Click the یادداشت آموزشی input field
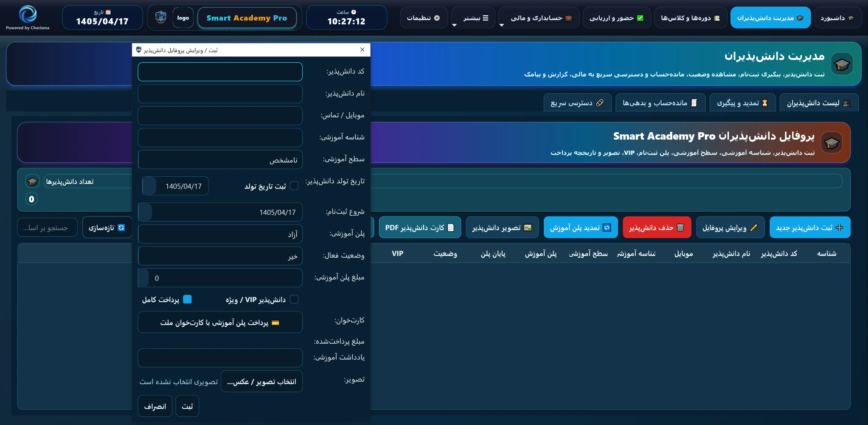This screenshot has width=868, height=425. 220,358
